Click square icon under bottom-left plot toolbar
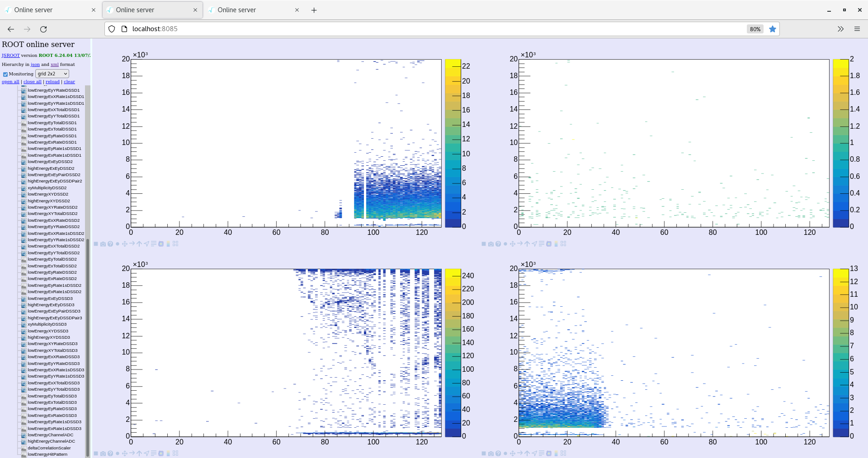This screenshot has width=868, height=458. click(96, 453)
